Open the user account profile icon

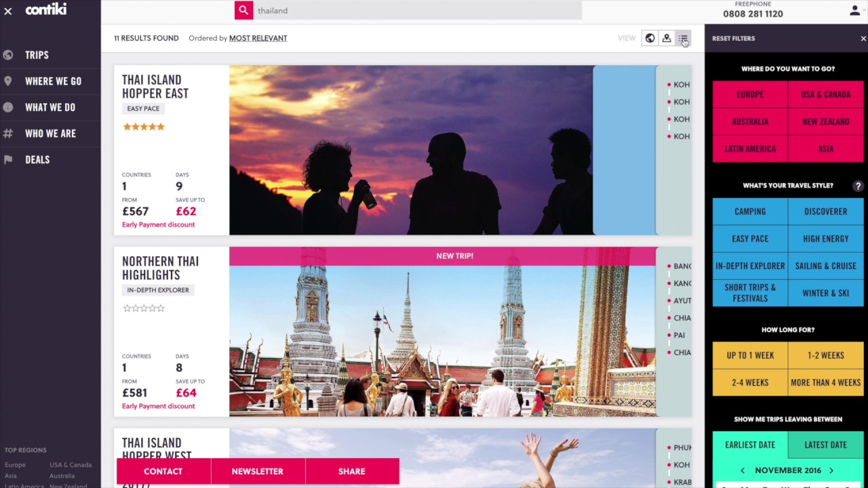[854, 11]
